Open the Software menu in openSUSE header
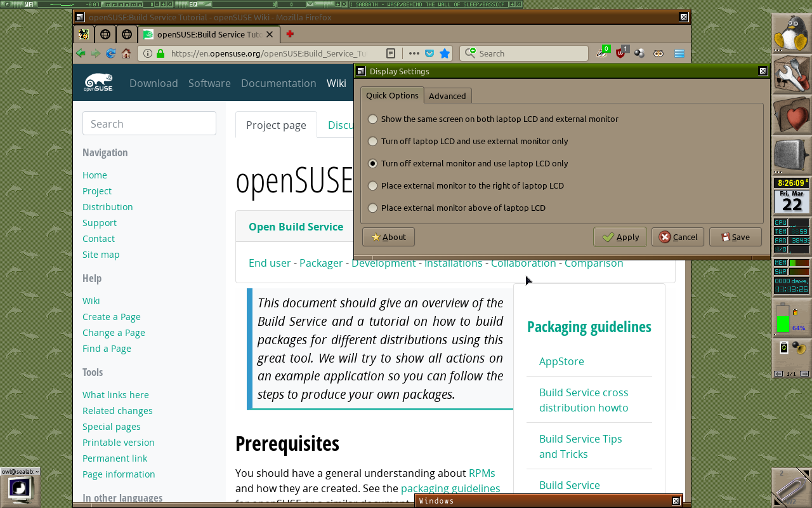The width and height of the screenshot is (812, 508). (209, 83)
